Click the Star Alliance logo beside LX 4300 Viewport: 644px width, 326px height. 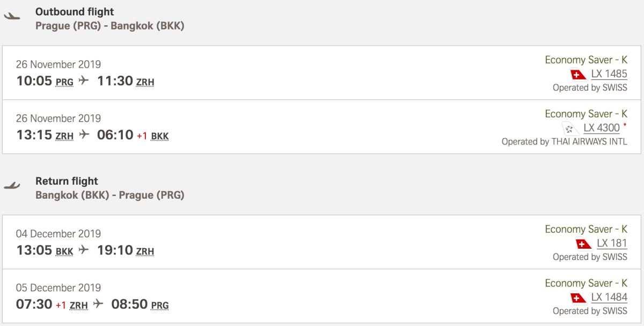point(569,128)
